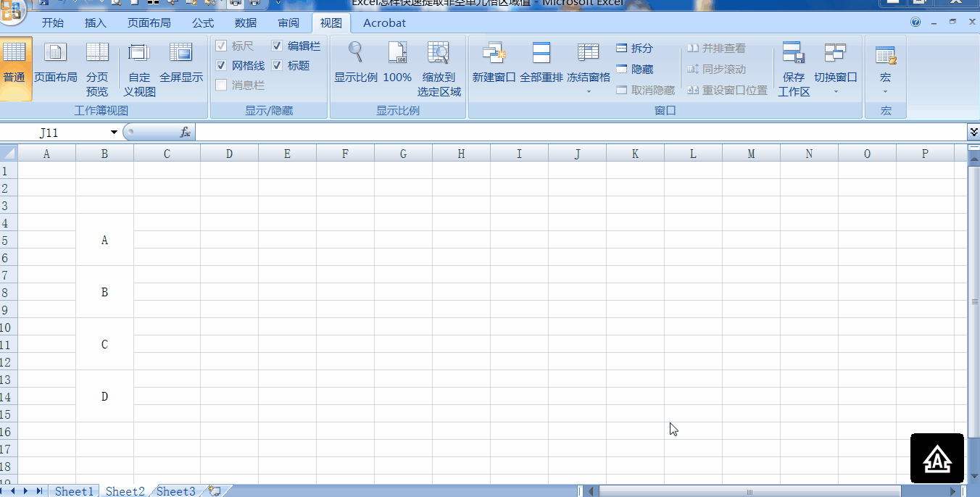Click the horizontal scrollbar thumb

click(x=749, y=491)
